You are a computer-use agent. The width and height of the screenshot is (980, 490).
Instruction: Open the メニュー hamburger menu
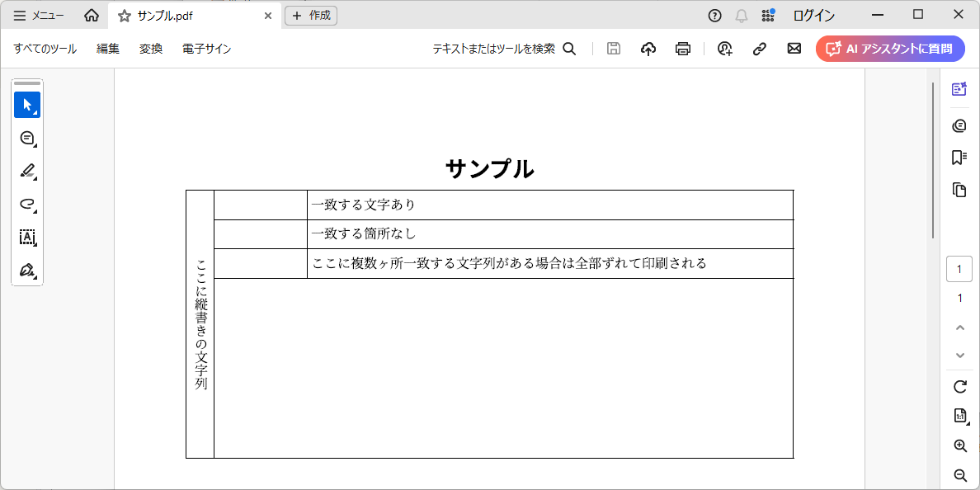[x=39, y=16]
